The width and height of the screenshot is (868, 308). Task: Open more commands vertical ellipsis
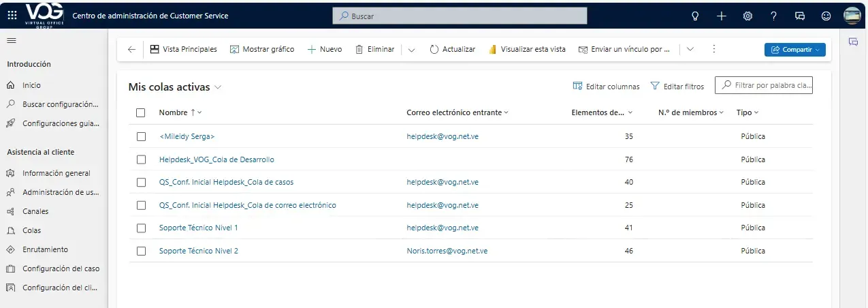(x=713, y=49)
